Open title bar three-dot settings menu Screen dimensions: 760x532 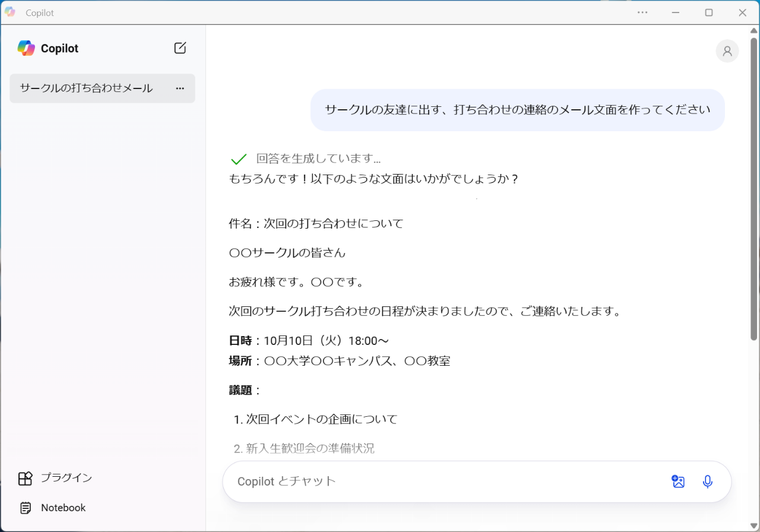(642, 12)
